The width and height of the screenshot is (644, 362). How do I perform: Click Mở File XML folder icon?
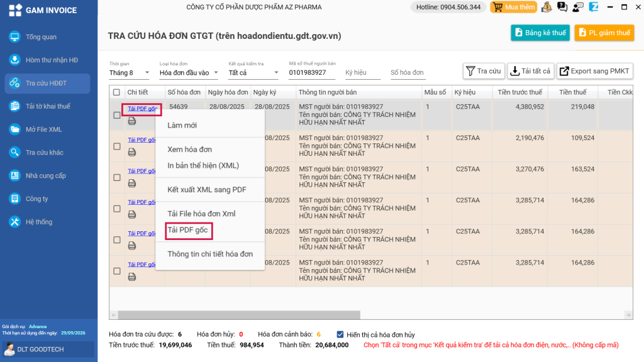[15, 129]
